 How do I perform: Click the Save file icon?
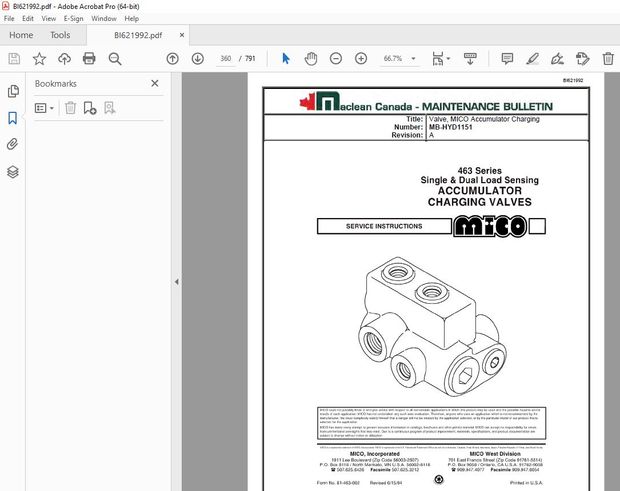[14, 59]
